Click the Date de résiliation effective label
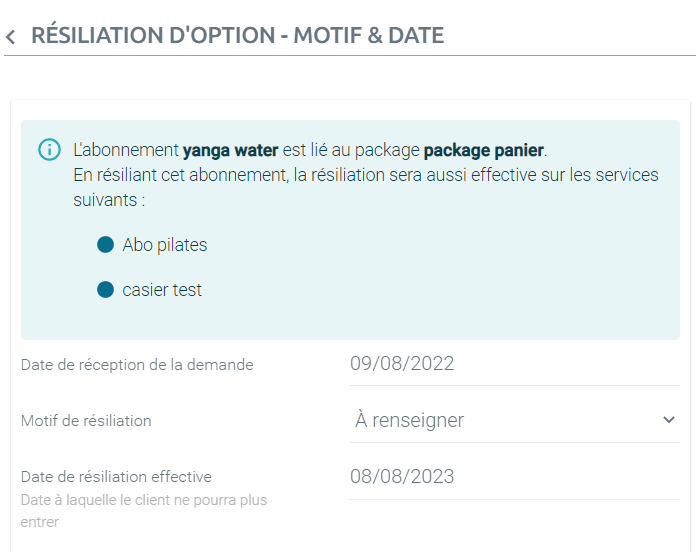Viewport: 700px width, 552px height. (x=116, y=477)
